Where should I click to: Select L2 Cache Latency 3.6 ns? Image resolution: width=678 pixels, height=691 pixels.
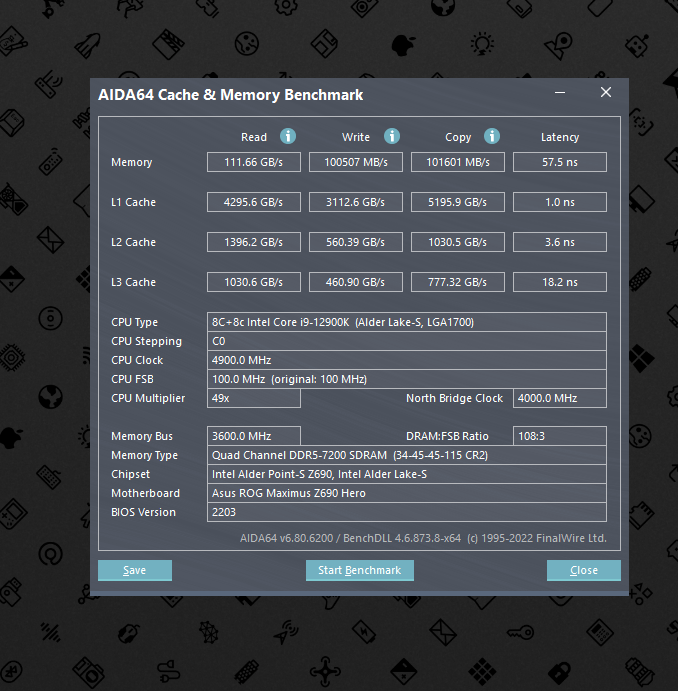tap(560, 242)
